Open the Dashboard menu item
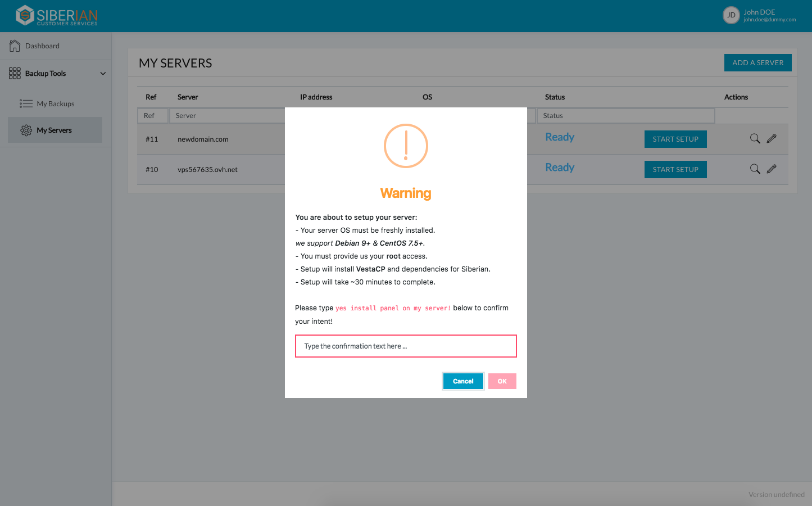The height and width of the screenshot is (506, 812). 42,46
